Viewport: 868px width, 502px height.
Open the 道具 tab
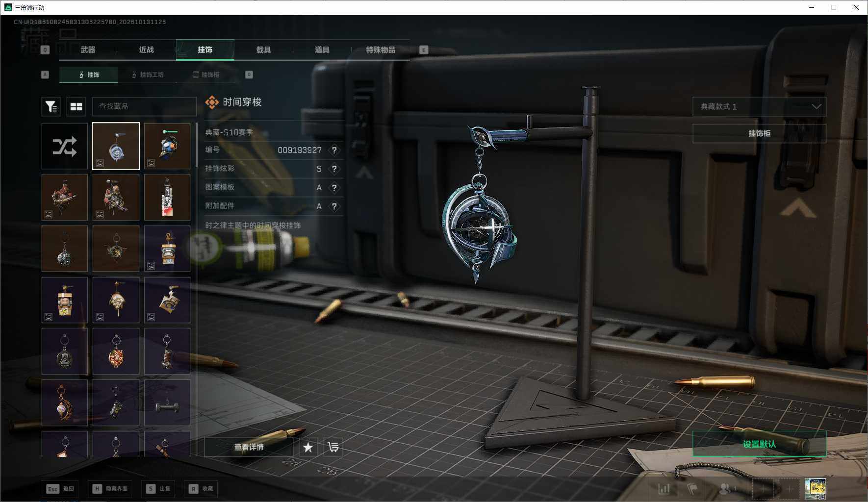(x=322, y=50)
